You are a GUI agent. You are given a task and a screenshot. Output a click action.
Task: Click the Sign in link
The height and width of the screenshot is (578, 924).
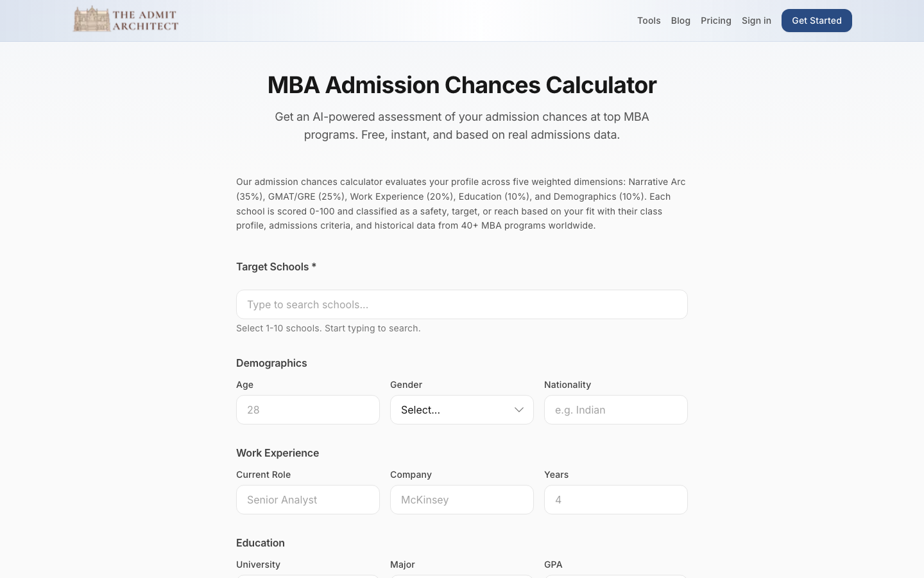coord(757,21)
